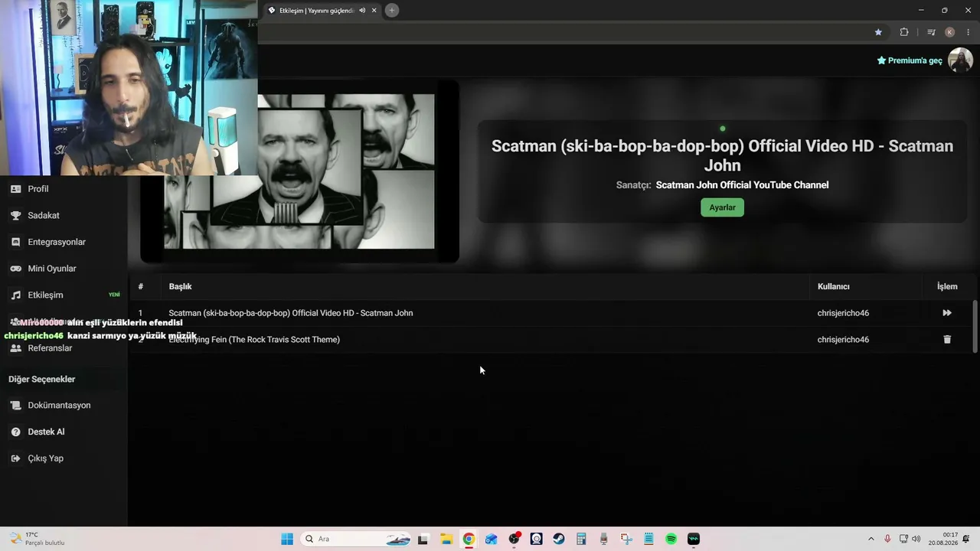980x551 pixels.
Task: Click the Mini Oyunlar gamepad icon
Action: [15, 269]
